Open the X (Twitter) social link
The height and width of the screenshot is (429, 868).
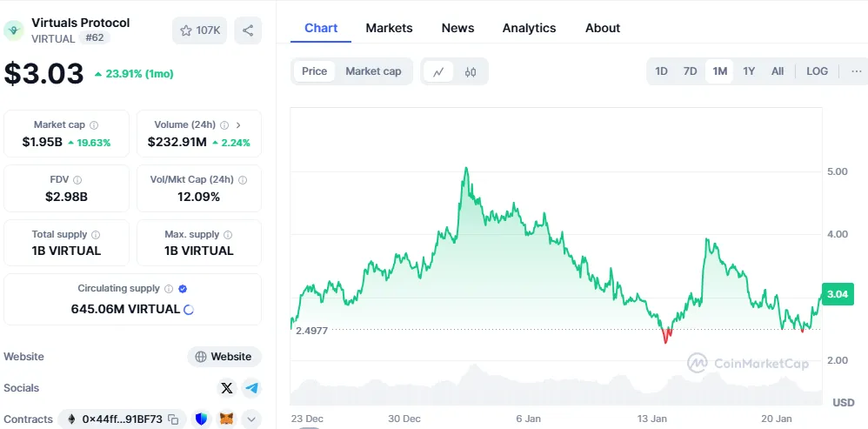(x=227, y=388)
